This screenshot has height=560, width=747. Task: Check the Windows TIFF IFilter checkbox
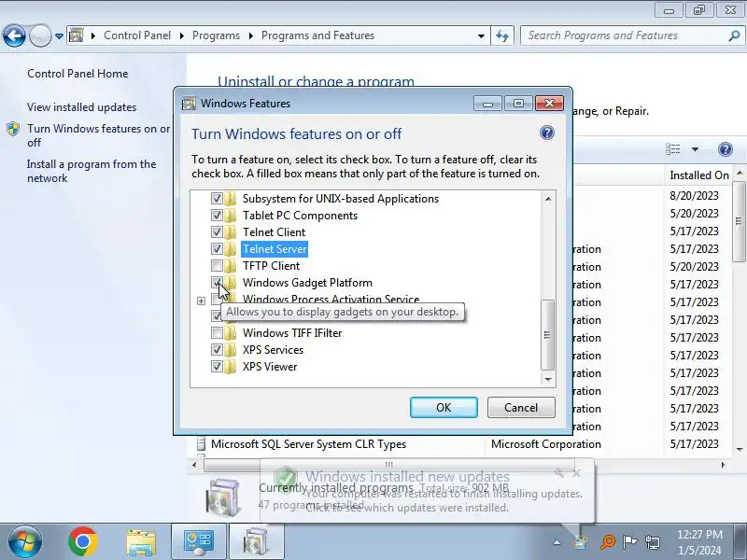point(217,333)
